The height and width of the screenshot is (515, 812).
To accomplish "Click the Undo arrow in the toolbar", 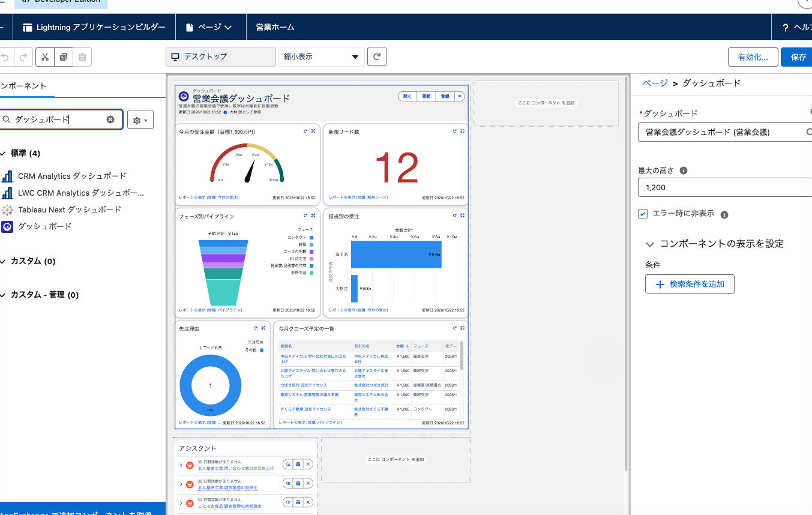I will pyautogui.click(x=5, y=57).
